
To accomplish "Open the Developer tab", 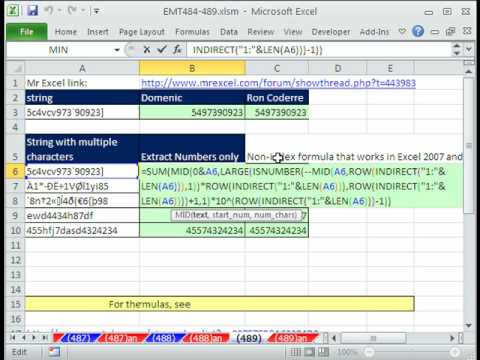I will tap(331, 32).
